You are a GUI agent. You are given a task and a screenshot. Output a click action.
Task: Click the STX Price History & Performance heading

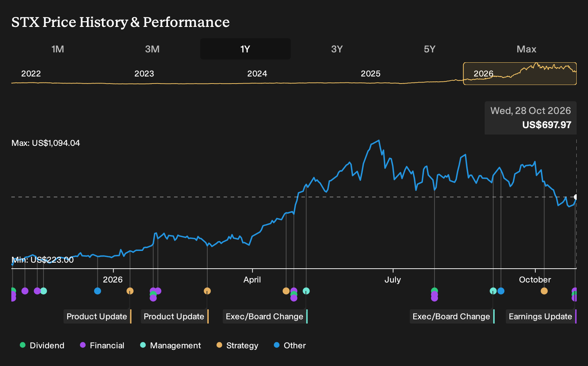[x=121, y=22]
